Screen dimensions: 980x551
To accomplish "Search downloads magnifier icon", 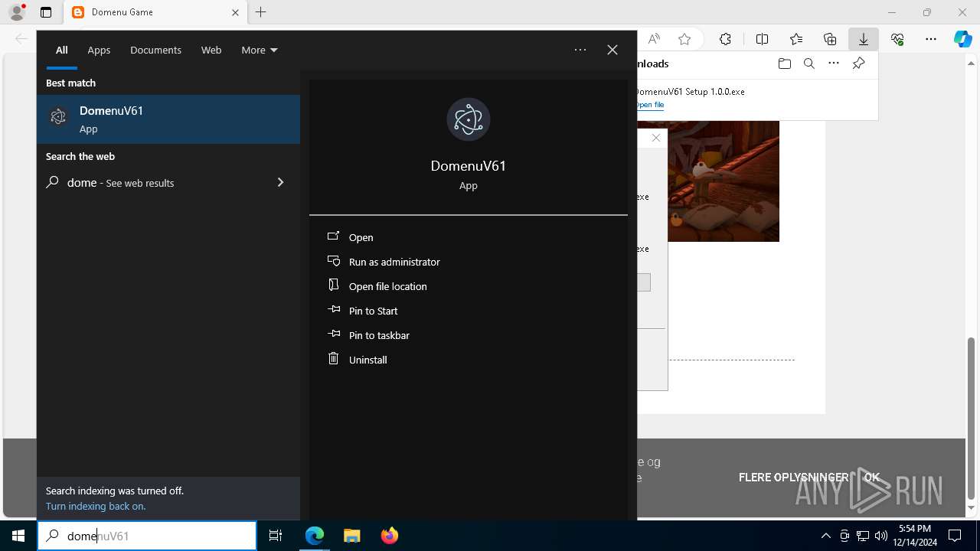I will tap(808, 64).
